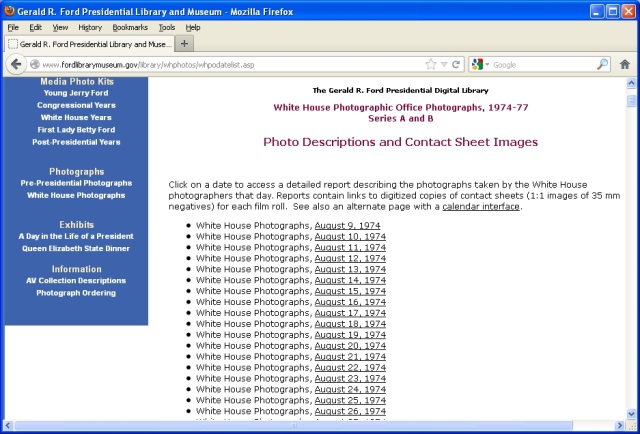
Task: Open the August 19, 1974 report
Action: point(350,335)
